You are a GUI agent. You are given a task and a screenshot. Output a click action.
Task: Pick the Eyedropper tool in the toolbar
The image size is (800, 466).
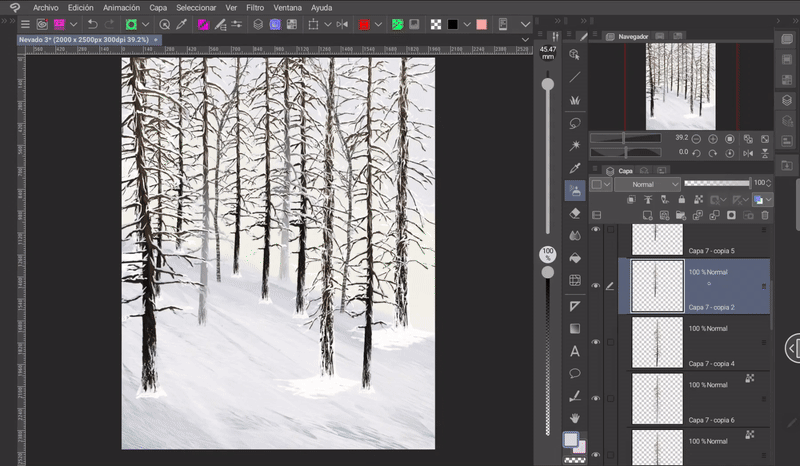[575, 168]
